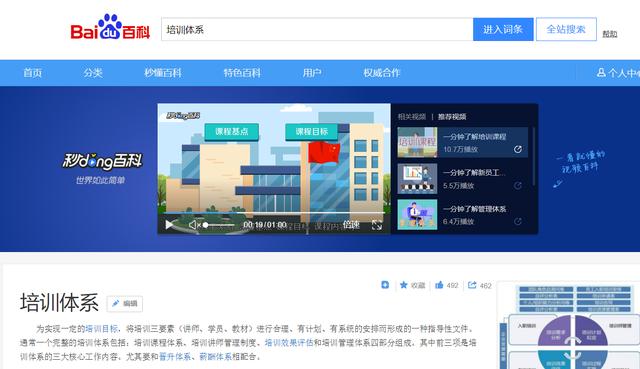The width and height of the screenshot is (640, 369).
Task: Select video title 一分钟了解管理体系
Action: click(x=475, y=209)
